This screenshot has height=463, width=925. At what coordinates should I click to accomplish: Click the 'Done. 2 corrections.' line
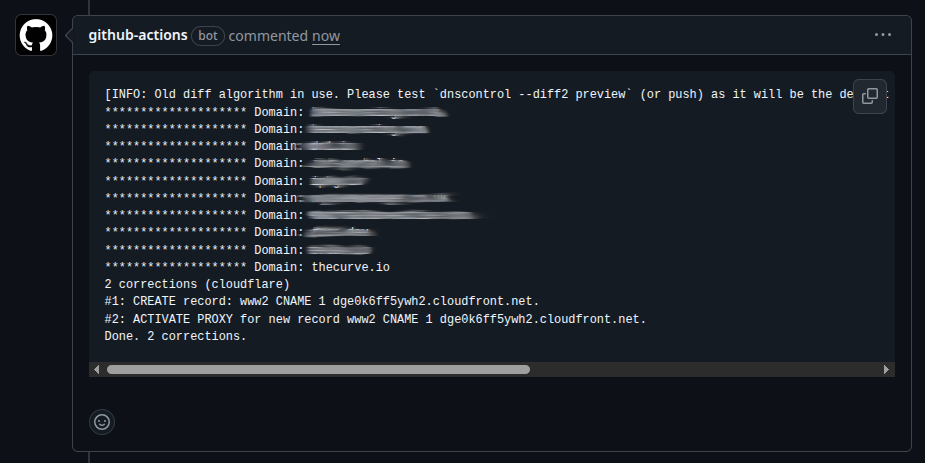click(175, 336)
